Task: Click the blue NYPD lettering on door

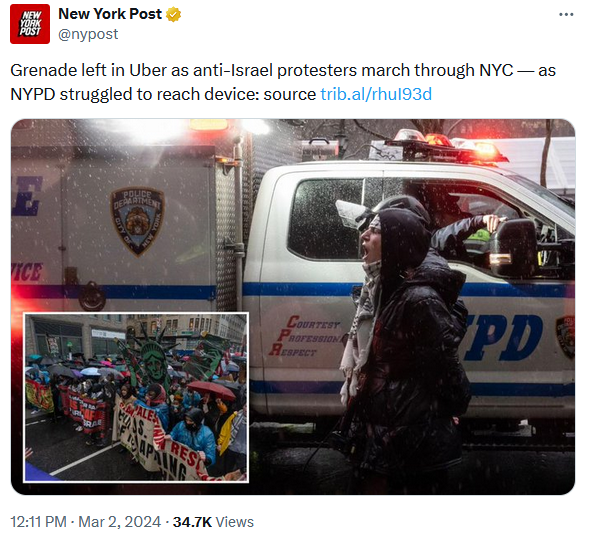Action: tap(503, 338)
